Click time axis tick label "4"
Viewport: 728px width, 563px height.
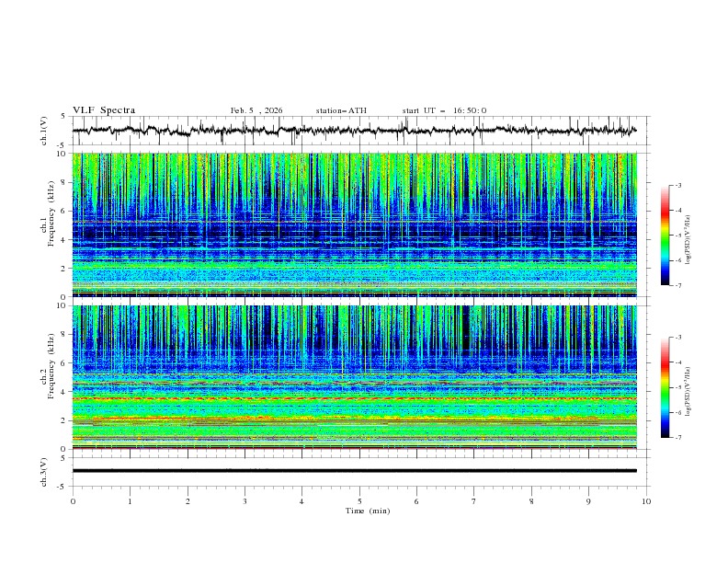click(x=302, y=501)
